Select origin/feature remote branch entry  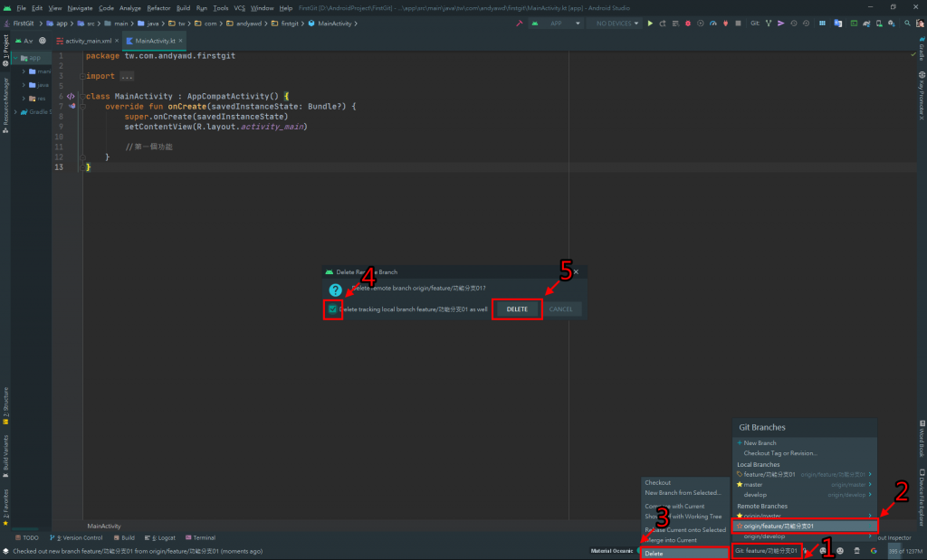pyautogui.click(x=805, y=526)
